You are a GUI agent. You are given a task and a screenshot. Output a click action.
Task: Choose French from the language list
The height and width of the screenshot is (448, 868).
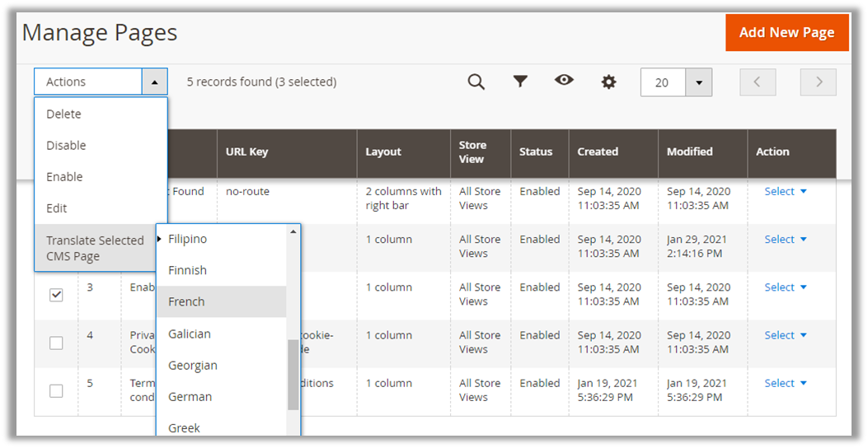pos(186,302)
